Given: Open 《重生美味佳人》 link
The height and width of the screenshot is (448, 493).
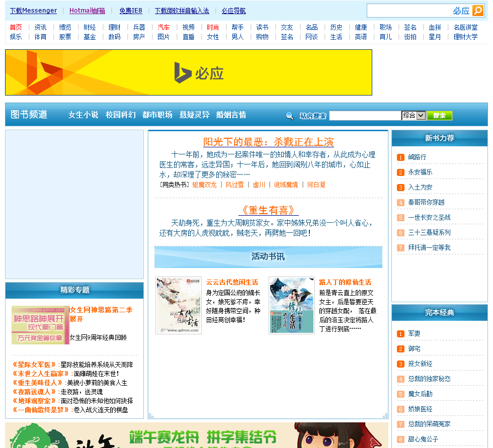Looking at the screenshot, I should coord(37,383).
